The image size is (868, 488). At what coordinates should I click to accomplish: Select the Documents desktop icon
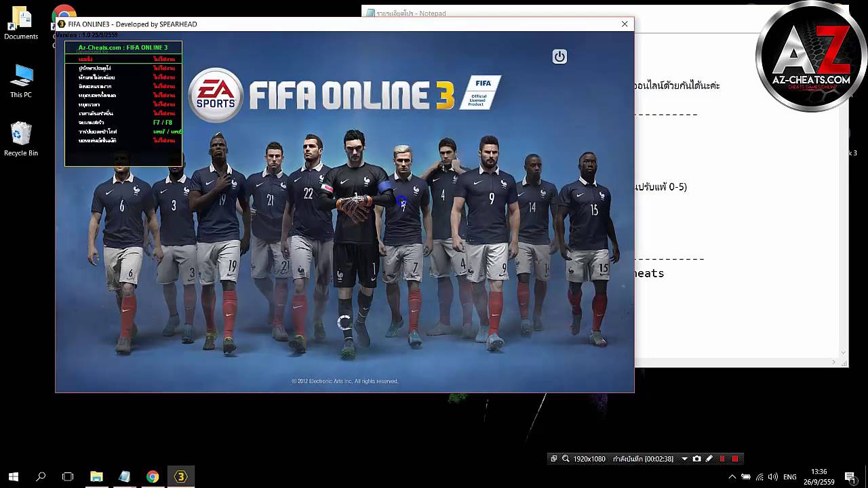pos(21,22)
